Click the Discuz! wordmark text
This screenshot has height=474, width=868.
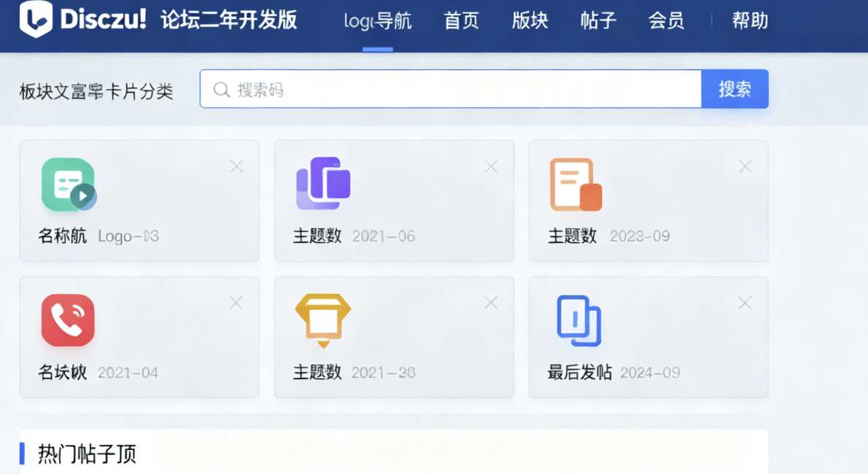pos(103,20)
